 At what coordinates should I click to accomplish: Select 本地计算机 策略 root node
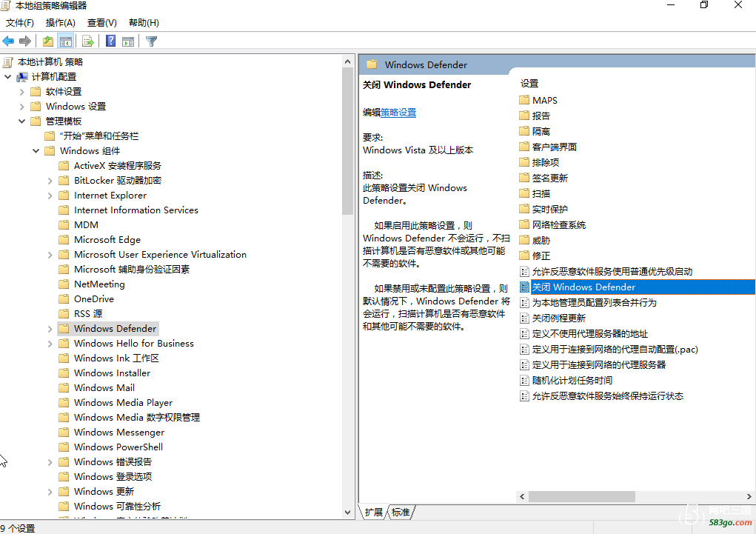[50, 61]
